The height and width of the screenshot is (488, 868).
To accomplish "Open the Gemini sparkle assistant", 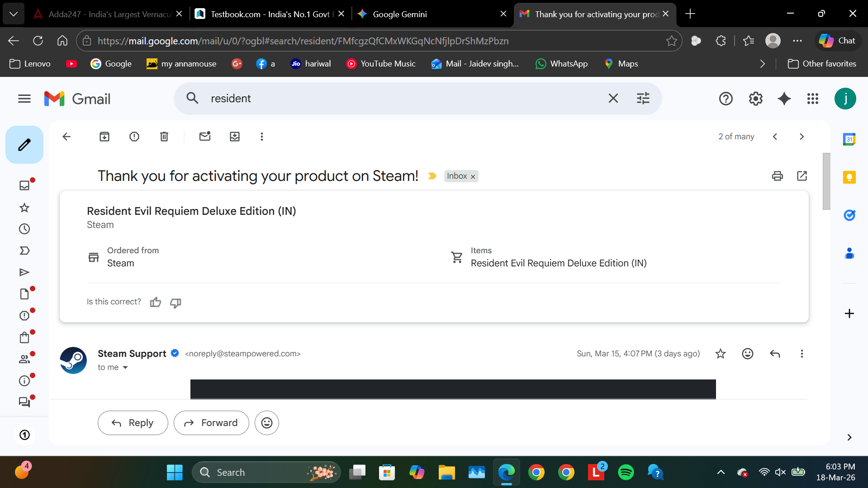I will coord(784,99).
